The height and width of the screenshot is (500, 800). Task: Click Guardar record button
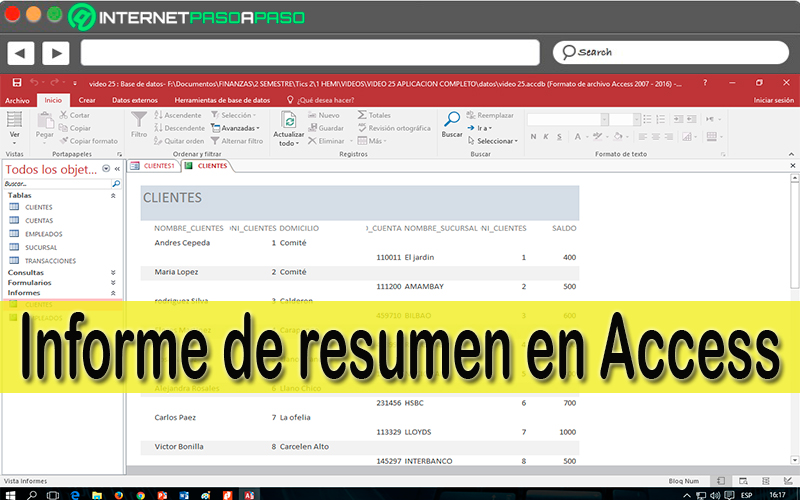326,128
